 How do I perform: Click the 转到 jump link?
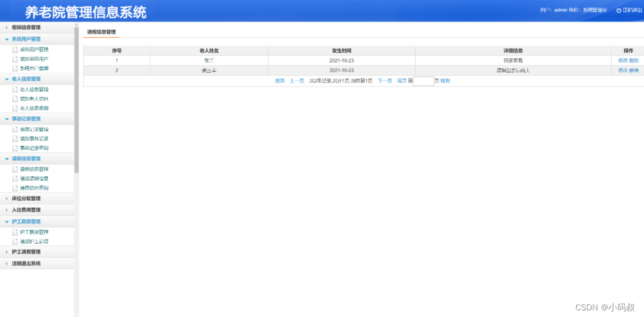pyautogui.click(x=445, y=81)
